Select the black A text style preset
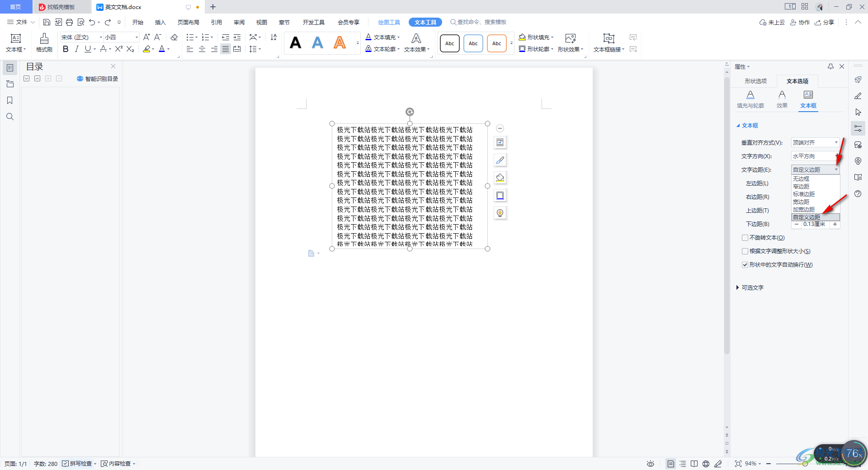Image resolution: width=868 pixels, height=470 pixels. (296, 43)
